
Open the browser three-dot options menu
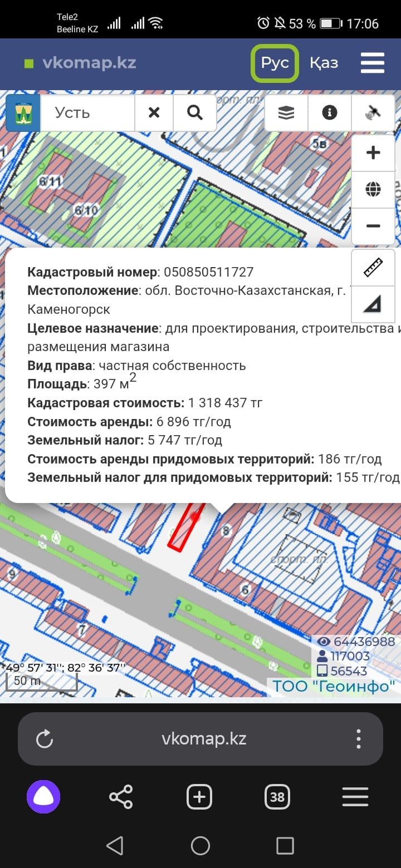[359, 739]
